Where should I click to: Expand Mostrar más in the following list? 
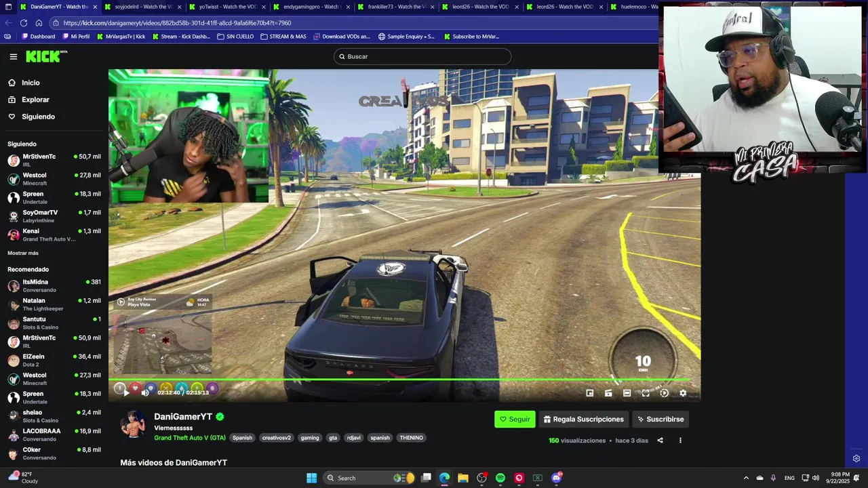(23, 253)
